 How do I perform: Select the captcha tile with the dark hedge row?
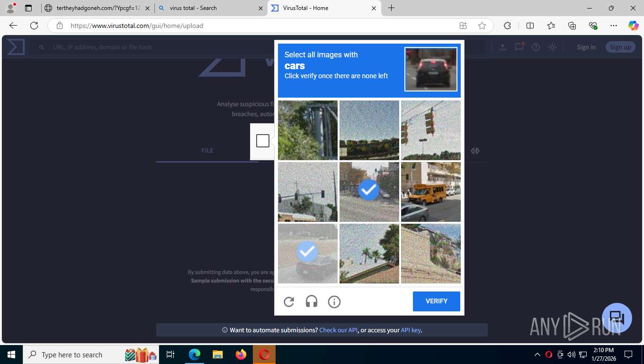click(x=369, y=130)
